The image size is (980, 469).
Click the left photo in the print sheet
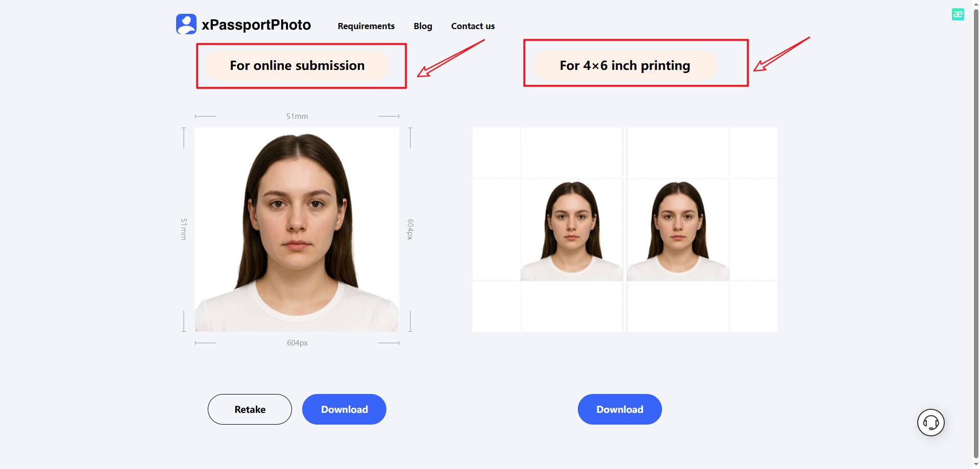pos(571,230)
